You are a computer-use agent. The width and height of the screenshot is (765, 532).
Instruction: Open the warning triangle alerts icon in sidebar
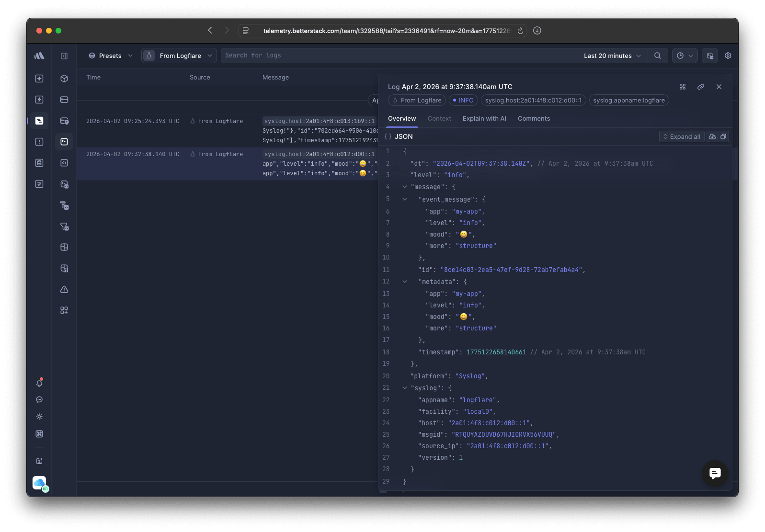pyautogui.click(x=64, y=289)
